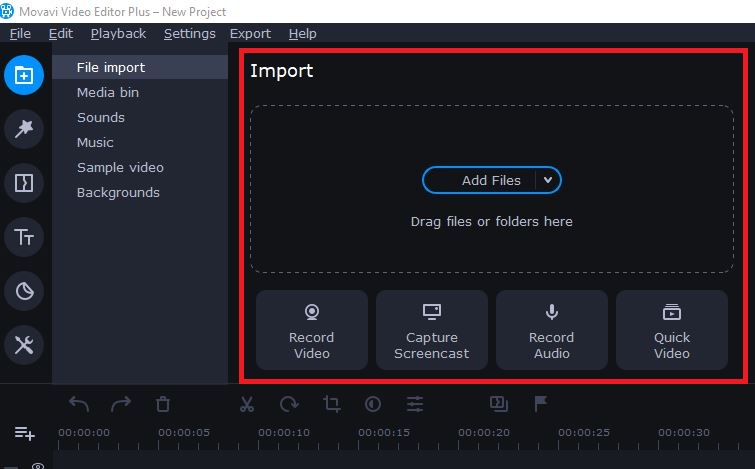Screen dimensions: 755x469
Task: Click the Rotate icon in toolbar
Action: (289, 404)
